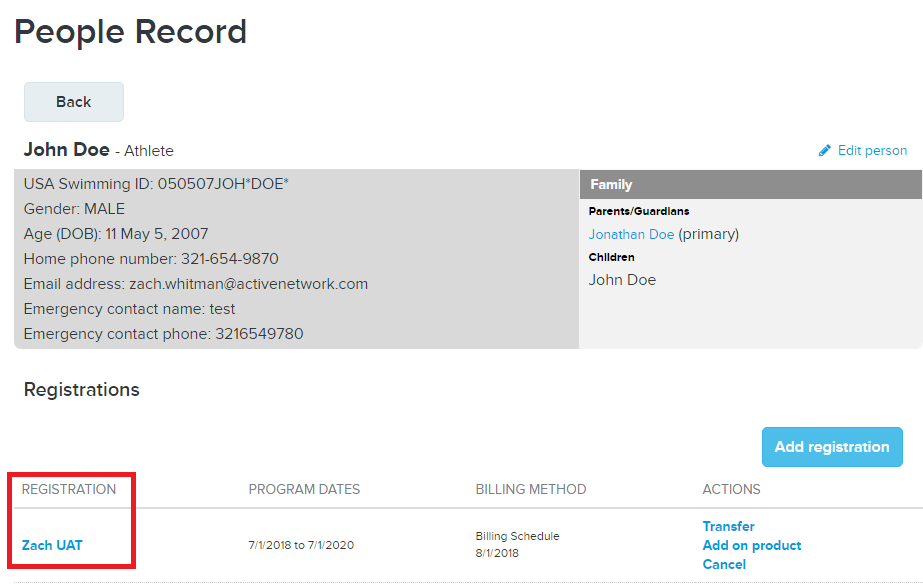The height and width of the screenshot is (586, 923).
Task: Select Add on product action
Action: (752, 545)
